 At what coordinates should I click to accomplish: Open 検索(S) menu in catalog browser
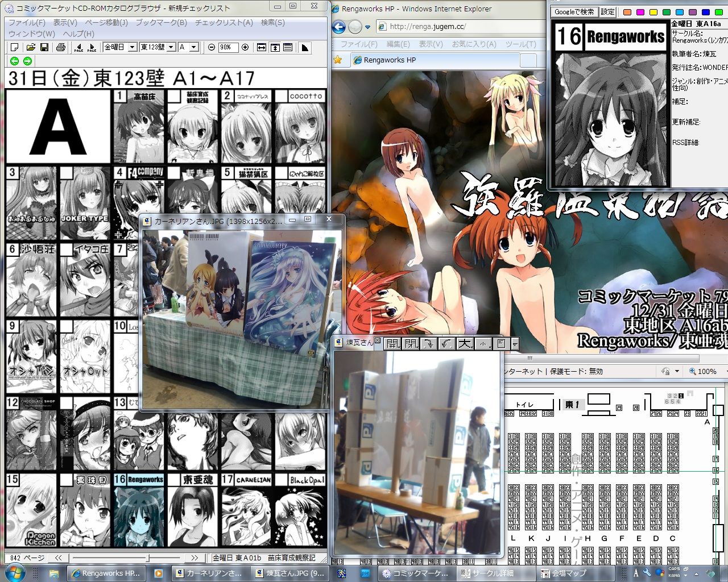273,22
